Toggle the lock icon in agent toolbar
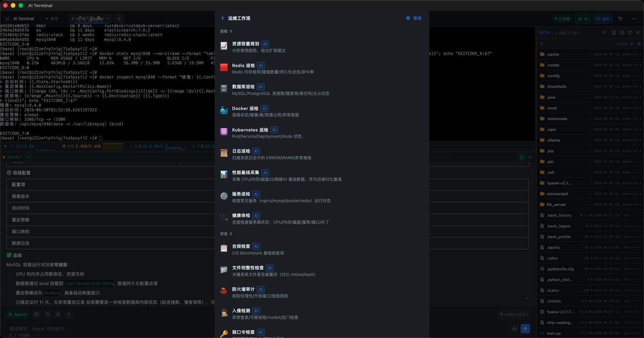This screenshot has height=338, width=644. pyautogui.click(x=58, y=314)
